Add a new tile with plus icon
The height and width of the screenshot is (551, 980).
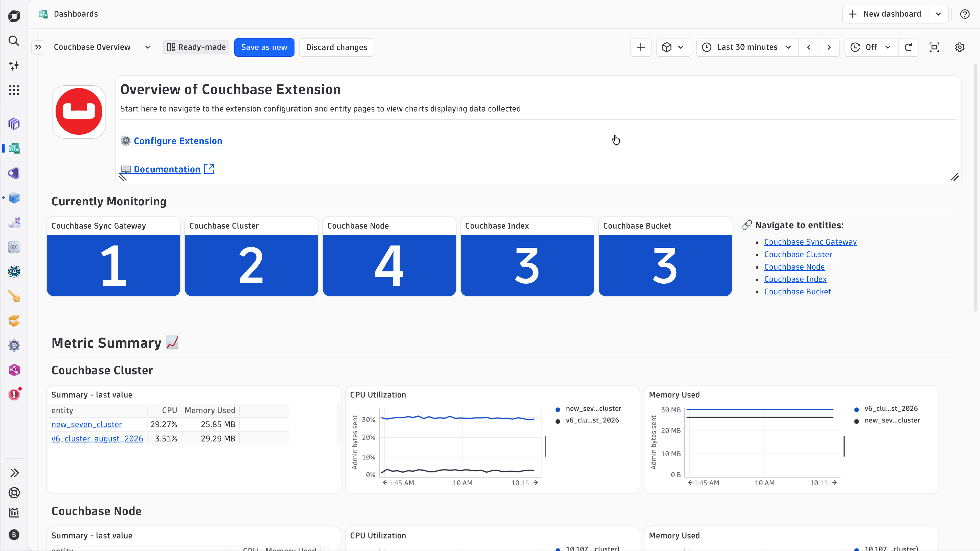pyautogui.click(x=641, y=47)
